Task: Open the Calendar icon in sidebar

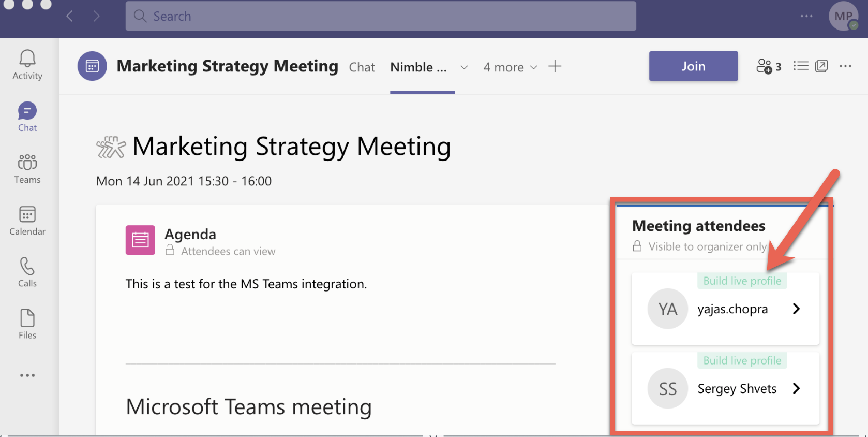Action: pyautogui.click(x=27, y=214)
